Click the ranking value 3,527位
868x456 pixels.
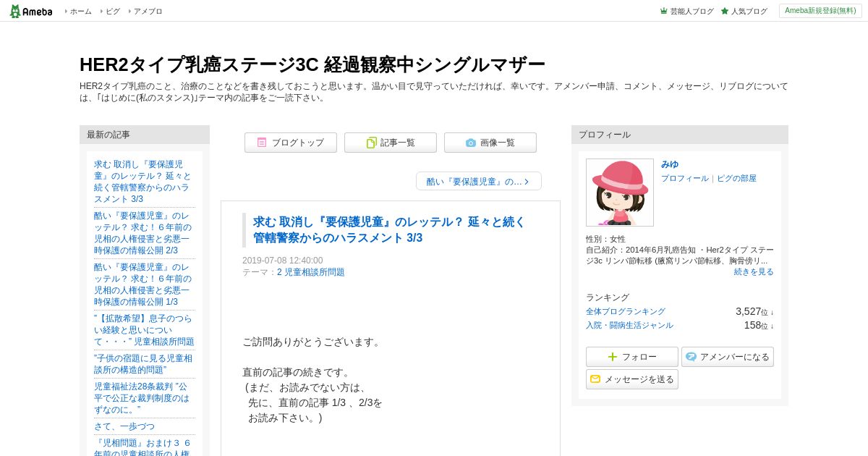pyautogui.click(x=754, y=311)
